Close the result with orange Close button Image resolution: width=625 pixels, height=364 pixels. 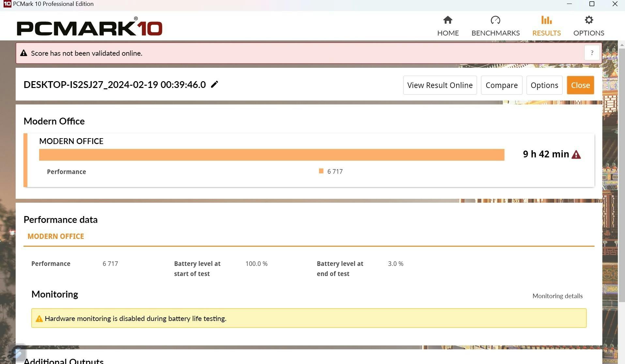tap(580, 85)
